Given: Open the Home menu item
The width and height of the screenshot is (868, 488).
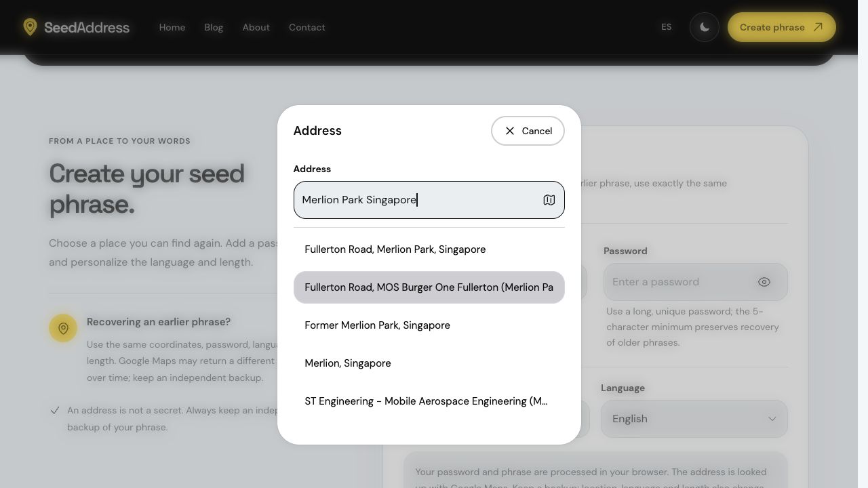Looking at the screenshot, I should coord(172,27).
